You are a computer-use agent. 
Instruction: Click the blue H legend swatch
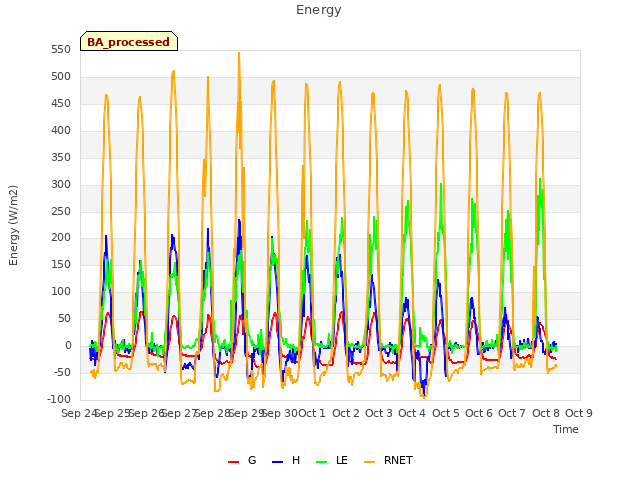click(x=277, y=462)
